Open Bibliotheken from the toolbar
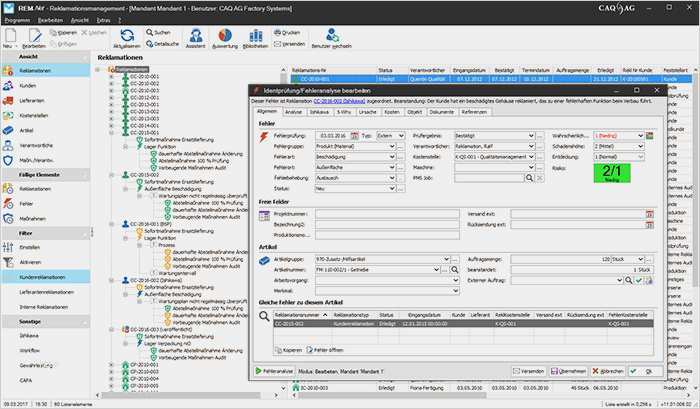 [255, 37]
